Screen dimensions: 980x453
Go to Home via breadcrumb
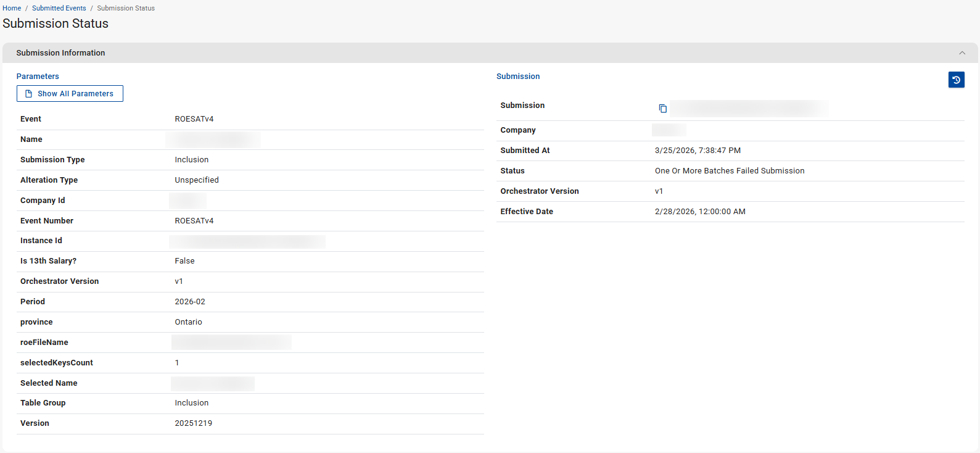(12, 8)
